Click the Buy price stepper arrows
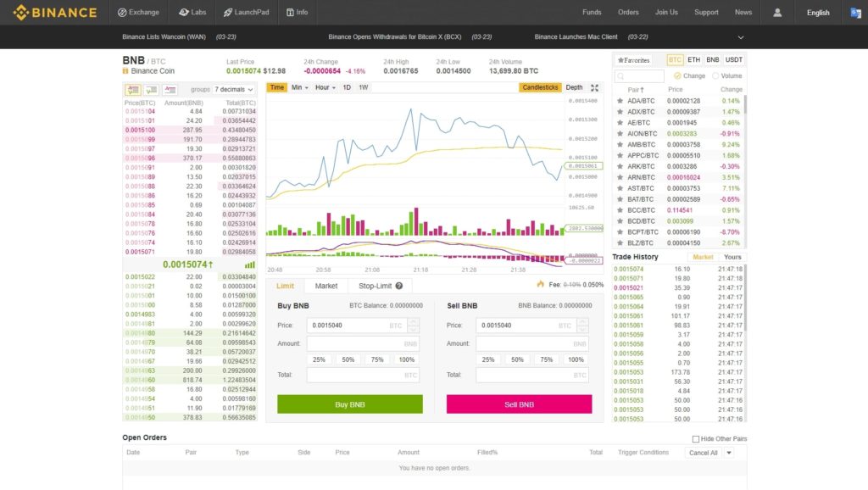 413,326
